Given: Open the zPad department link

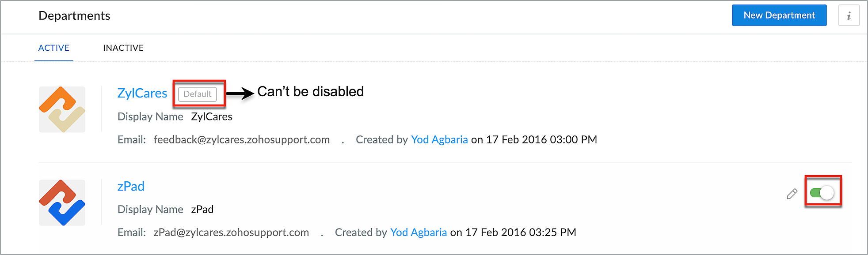Looking at the screenshot, I should [131, 186].
